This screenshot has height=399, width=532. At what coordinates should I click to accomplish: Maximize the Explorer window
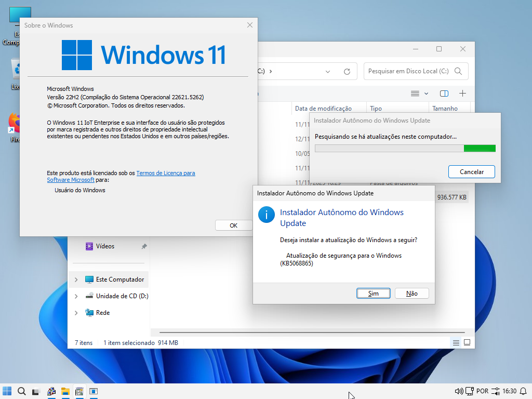tap(438, 49)
